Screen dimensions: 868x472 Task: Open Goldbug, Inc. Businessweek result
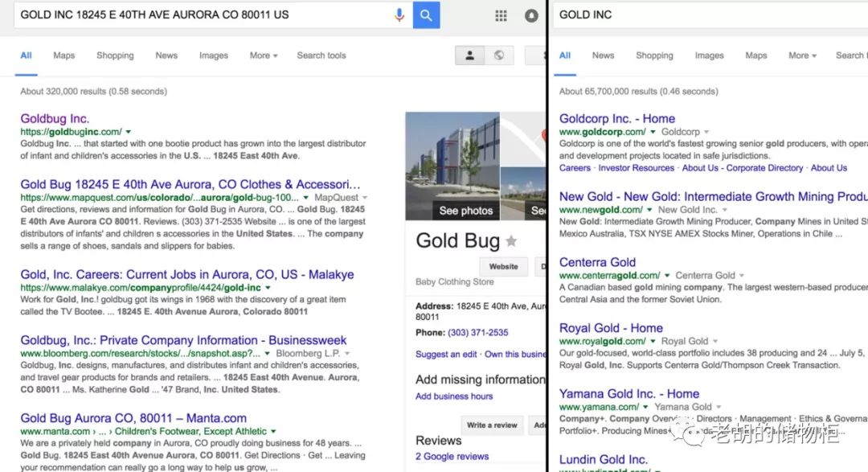183,341
